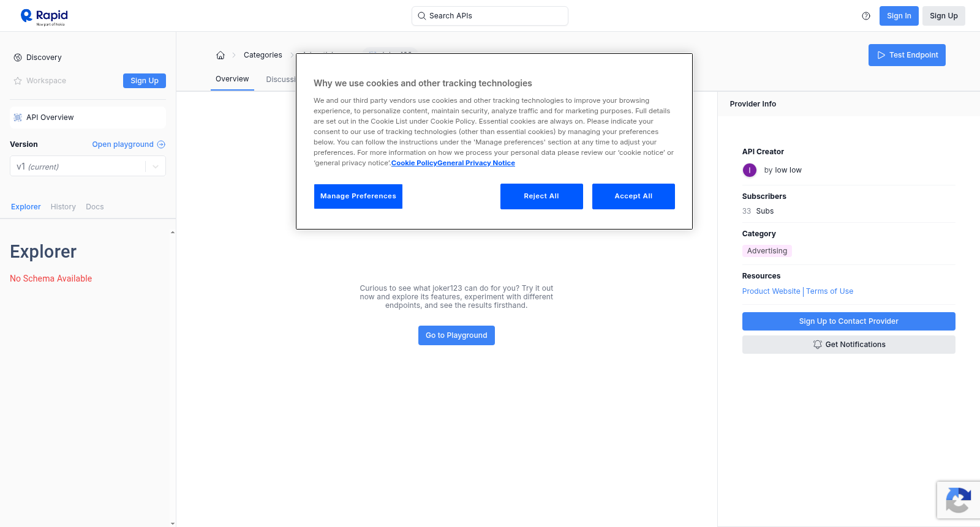Expand the v1 (current) version dropdown
Viewport: 980px width, 527px height.
pyautogui.click(x=88, y=166)
